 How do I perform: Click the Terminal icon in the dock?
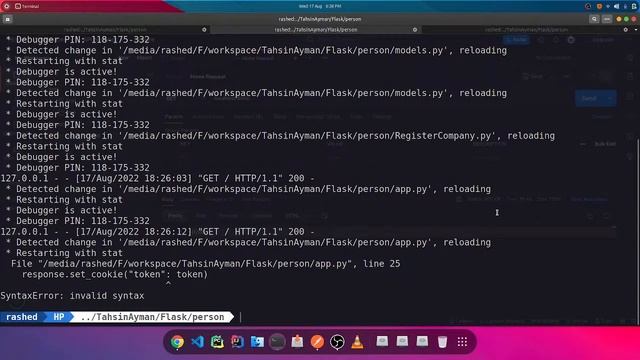[278, 342]
